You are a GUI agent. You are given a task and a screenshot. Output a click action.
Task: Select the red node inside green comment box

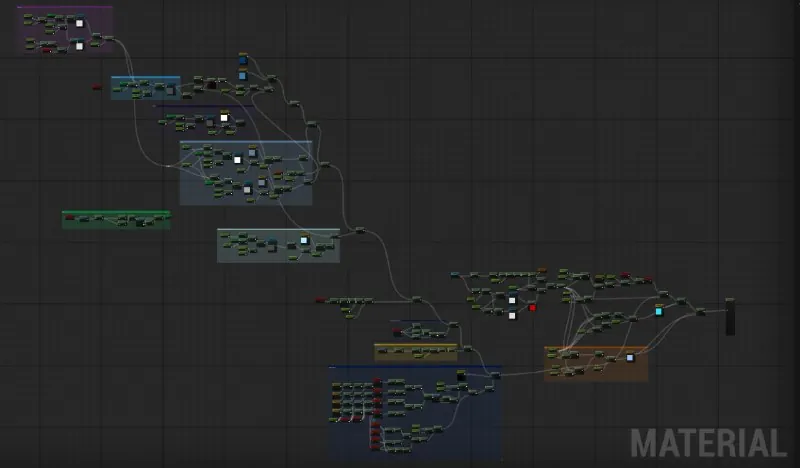coord(69,217)
